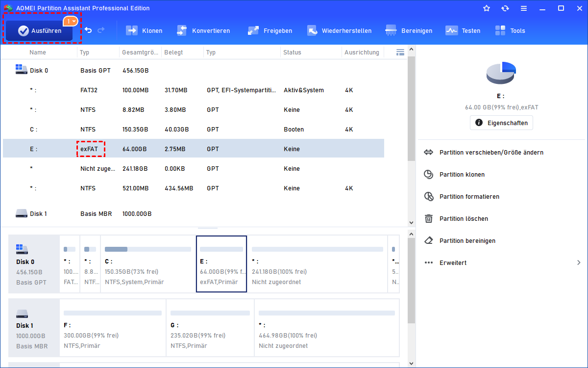Click the star favorite icon in title bar

click(x=487, y=8)
